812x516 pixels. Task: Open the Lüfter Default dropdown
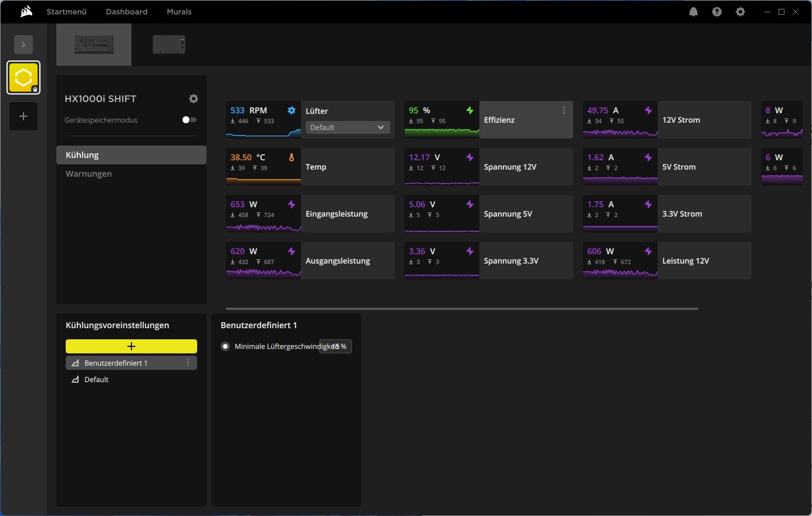[x=347, y=127]
